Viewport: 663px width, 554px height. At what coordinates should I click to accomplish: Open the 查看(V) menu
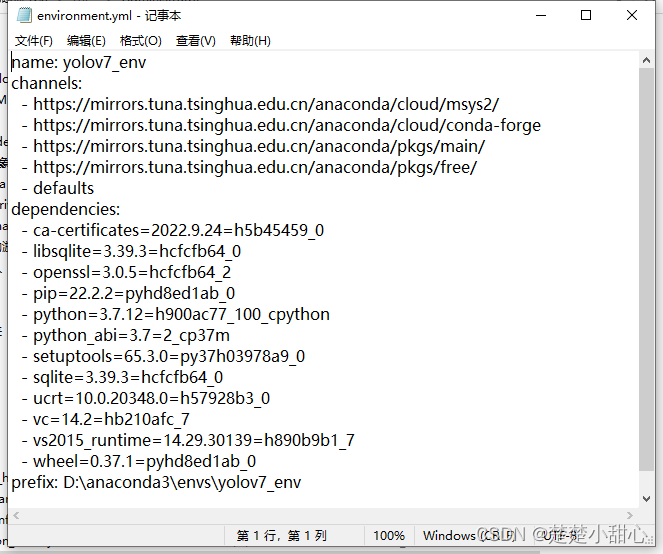(x=196, y=41)
